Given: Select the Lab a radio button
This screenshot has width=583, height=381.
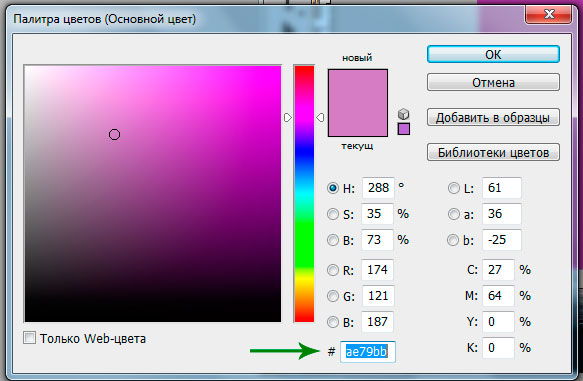Looking at the screenshot, I should click(x=454, y=214).
